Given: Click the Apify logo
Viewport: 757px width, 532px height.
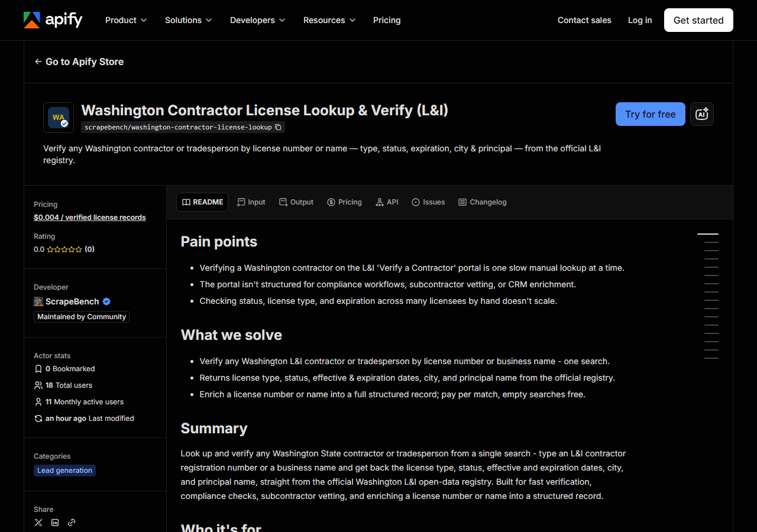Looking at the screenshot, I should tap(53, 20).
